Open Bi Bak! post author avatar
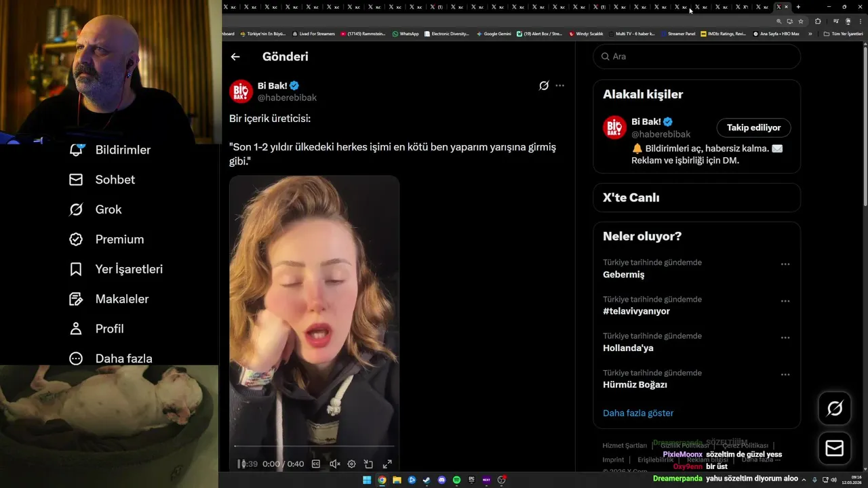Image resolution: width=868 pixels, height=488 pixels. (x=241, y=91)
